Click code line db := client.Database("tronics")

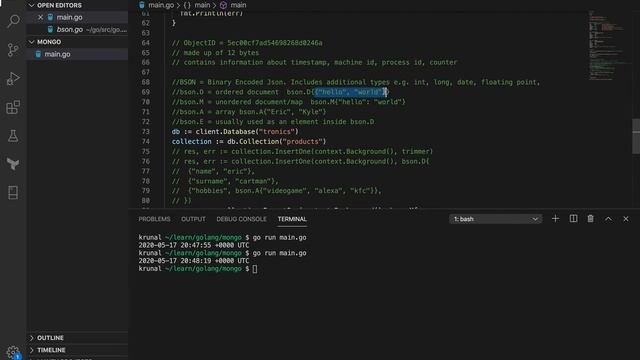click(235, 132)
